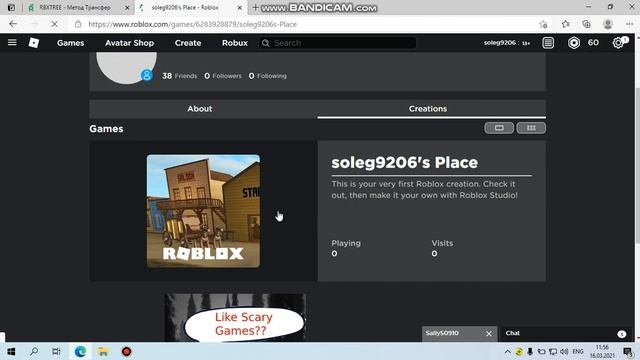Stop loading the page

(54, 24)
